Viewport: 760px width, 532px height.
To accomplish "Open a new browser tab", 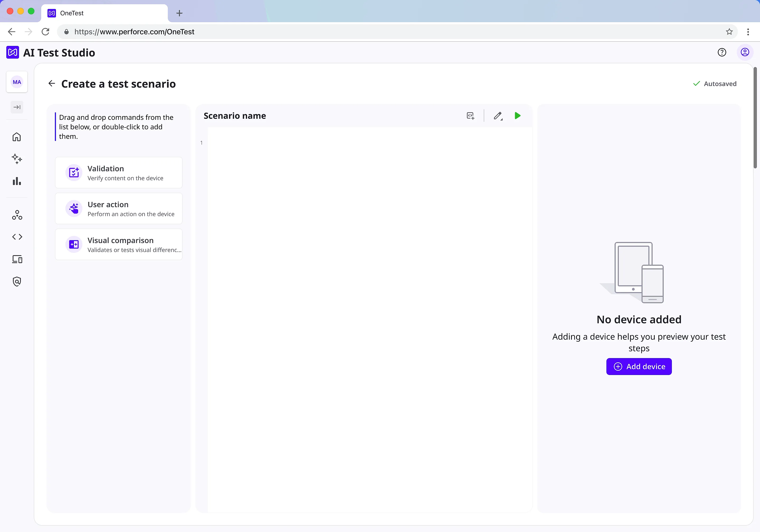I will 179,13.
